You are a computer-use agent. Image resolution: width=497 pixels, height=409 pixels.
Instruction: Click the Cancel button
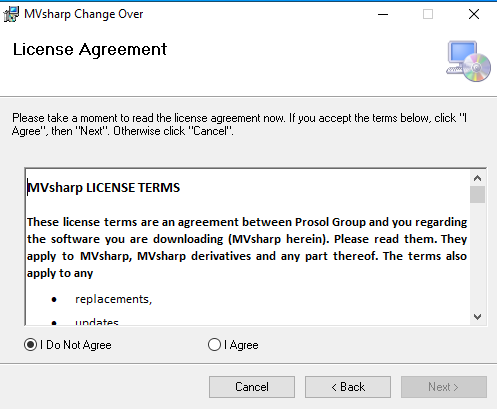[252, 387]
